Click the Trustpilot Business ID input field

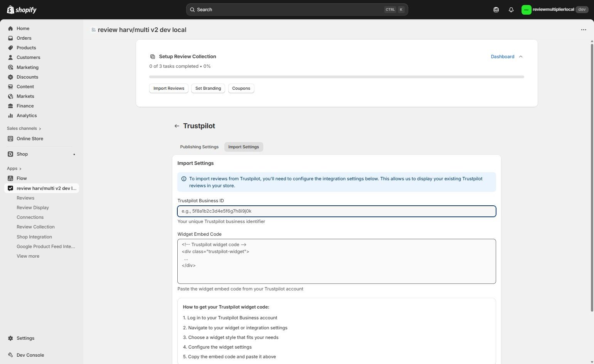point(336,211)
